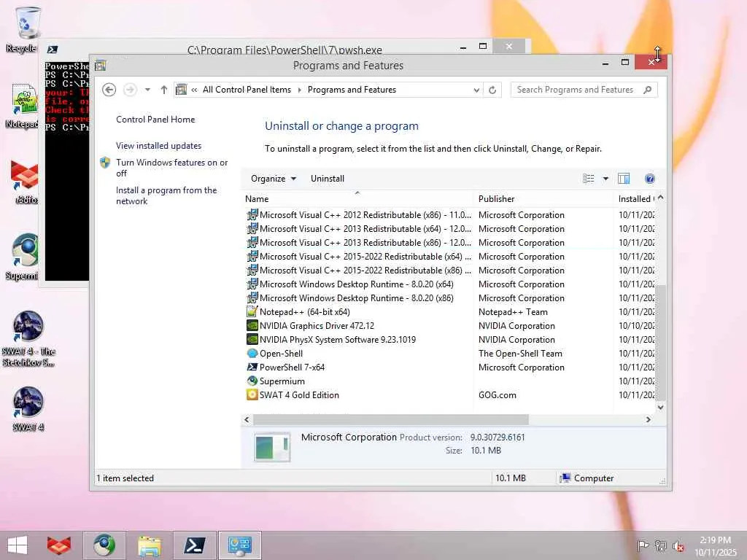The image size is (747, 560).
Task: Select the i2dfo desktop shortcut
Action: (x=25, y=182)
